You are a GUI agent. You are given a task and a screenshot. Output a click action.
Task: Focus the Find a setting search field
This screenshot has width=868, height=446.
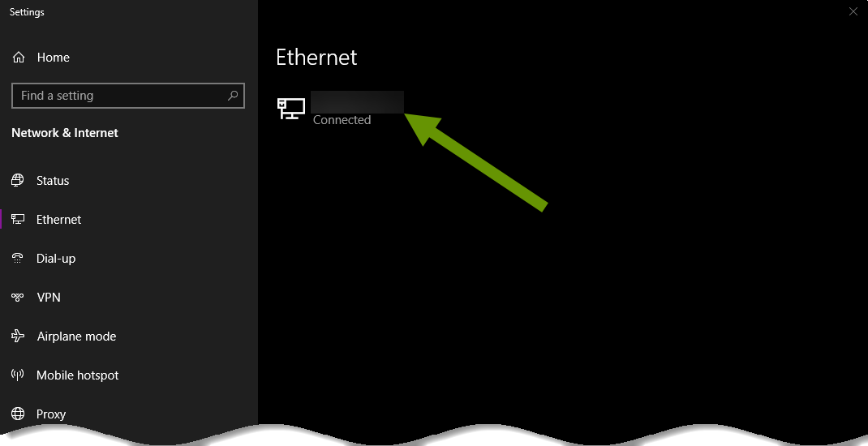click(128, 96)
